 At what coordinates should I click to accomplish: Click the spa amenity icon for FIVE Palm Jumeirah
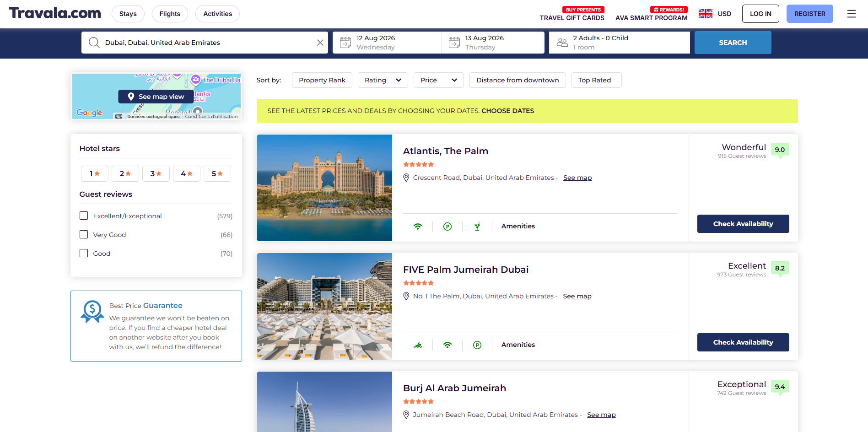417,345
